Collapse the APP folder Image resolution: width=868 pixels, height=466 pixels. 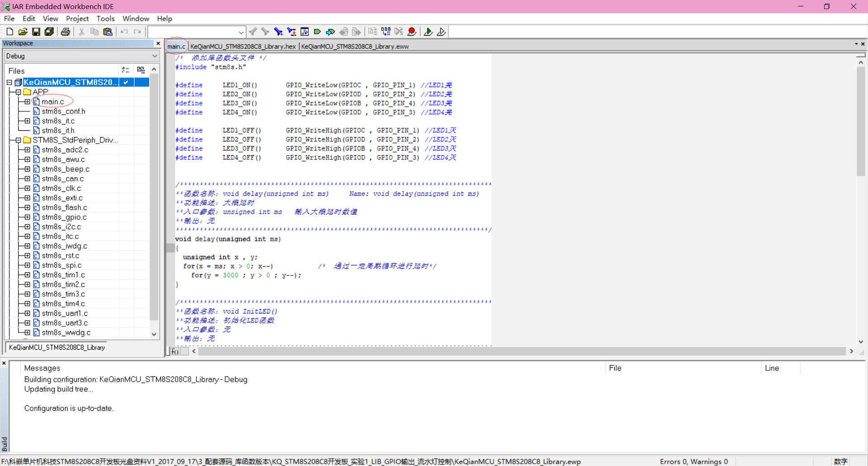click(18, 92)
